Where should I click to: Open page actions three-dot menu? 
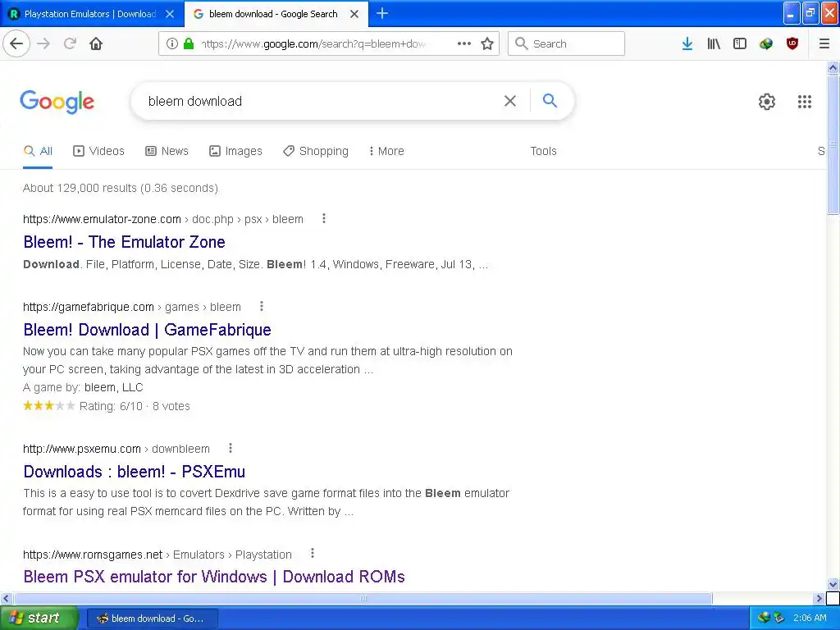coord(464,43)
